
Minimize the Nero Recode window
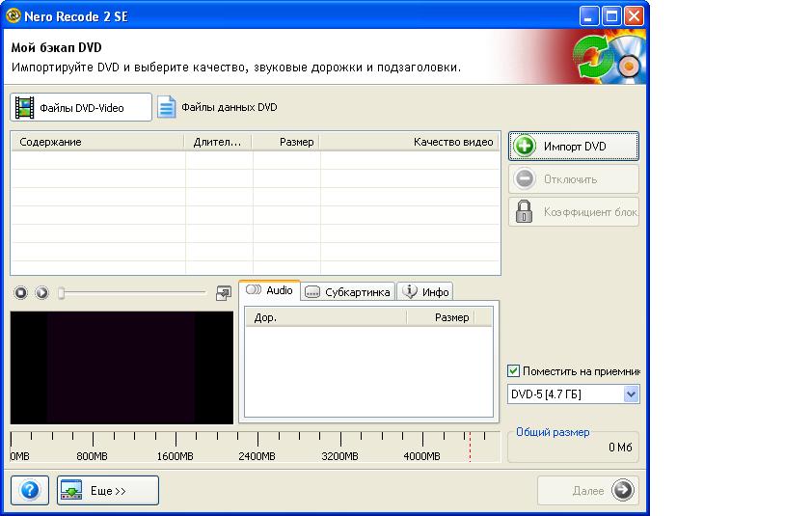point(589,16)
